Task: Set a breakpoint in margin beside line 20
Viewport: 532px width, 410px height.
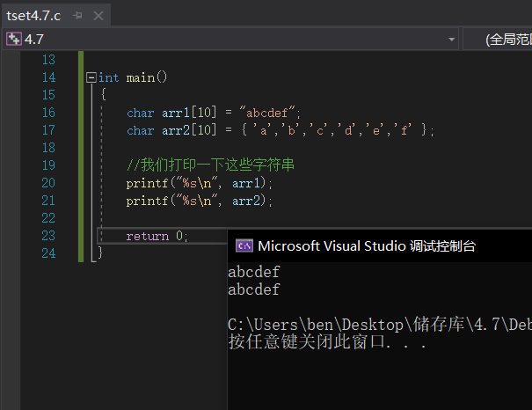Action: pyautogui.click(x=11, y=183)
